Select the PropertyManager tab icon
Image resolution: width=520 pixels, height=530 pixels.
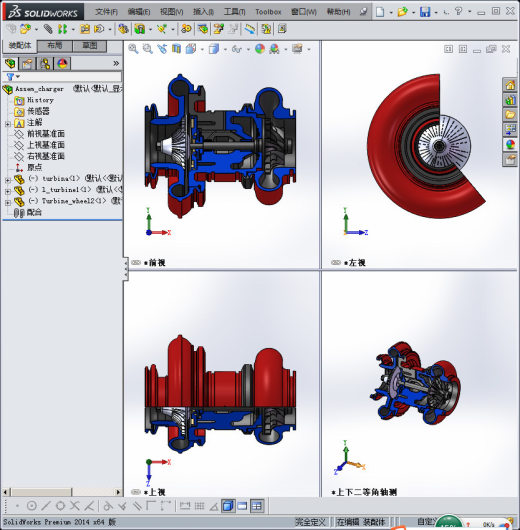point(27,63)
